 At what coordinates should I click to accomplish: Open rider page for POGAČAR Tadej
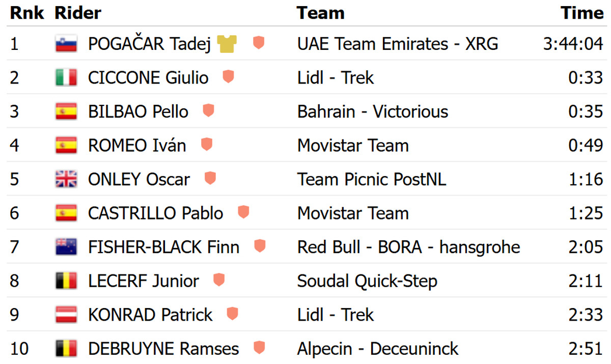click(x=149, y=44)
